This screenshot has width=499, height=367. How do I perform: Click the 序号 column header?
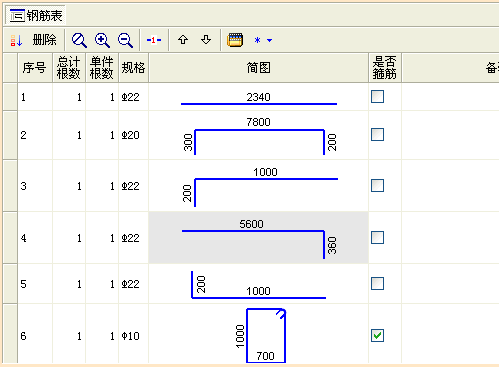pos(35,68)
